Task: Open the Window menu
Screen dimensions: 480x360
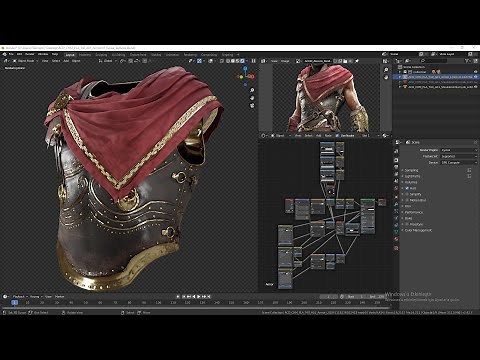Action: (x=43, y=54)
